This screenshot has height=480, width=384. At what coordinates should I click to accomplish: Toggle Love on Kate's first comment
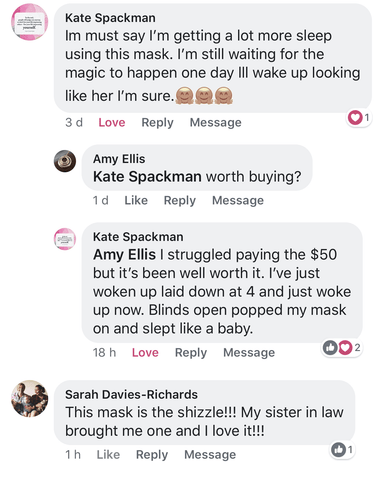(x=112, y=122)
